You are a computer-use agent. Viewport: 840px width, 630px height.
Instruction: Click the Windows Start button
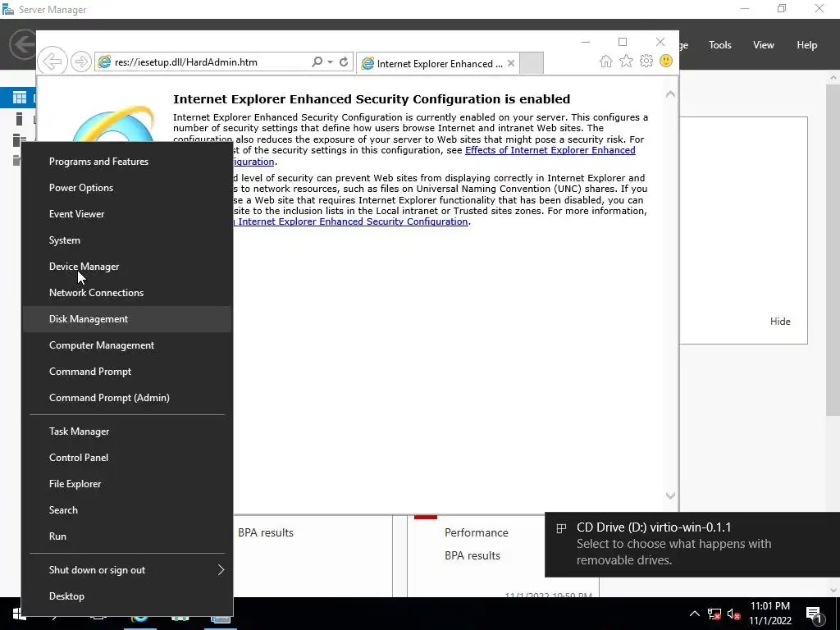tap(20, 614)
